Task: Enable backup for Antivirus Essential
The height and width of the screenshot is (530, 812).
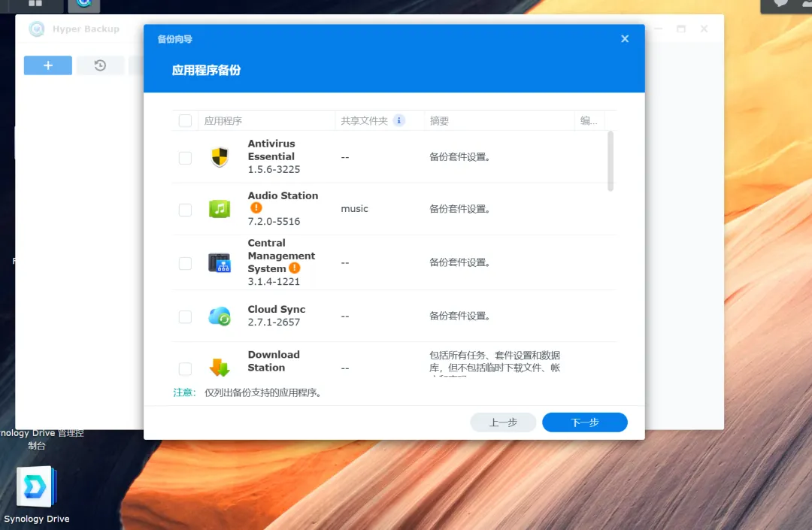Action: pyautogui.click(x=185, y=157)
